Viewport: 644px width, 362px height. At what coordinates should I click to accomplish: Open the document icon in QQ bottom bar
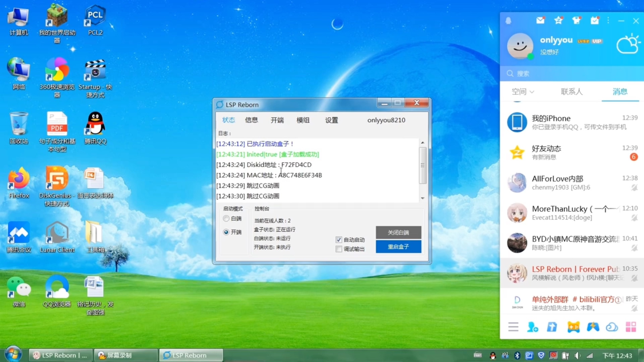[x=552, y=327]
